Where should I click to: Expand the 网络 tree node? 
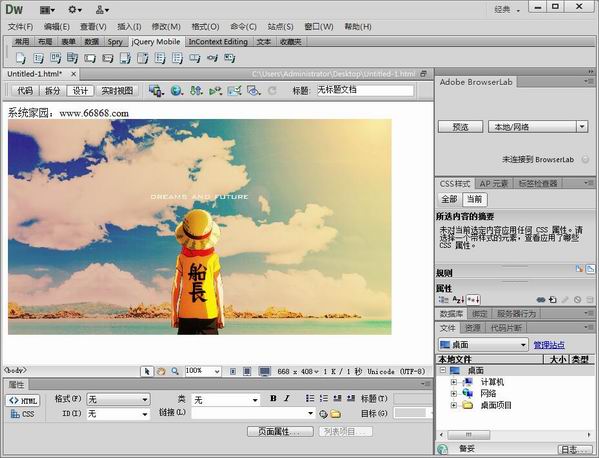pos(453,393)
